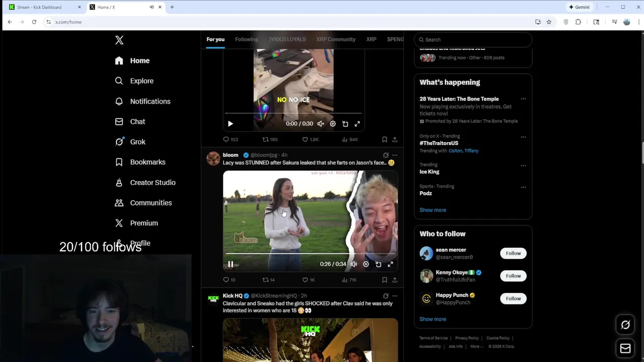This screenshot has height=362, width=644.
Task: Switch to Stream - Kick Dashboard tab
Action: 44,7
